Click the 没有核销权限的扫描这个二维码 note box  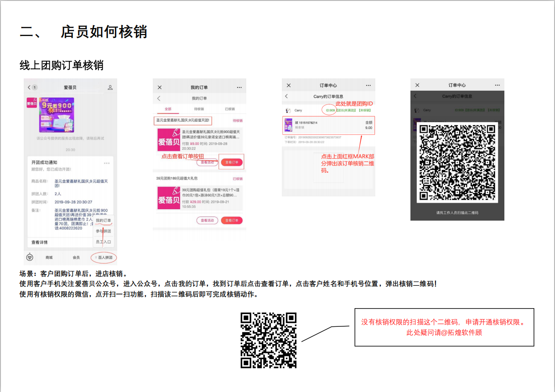pos(444,327)
